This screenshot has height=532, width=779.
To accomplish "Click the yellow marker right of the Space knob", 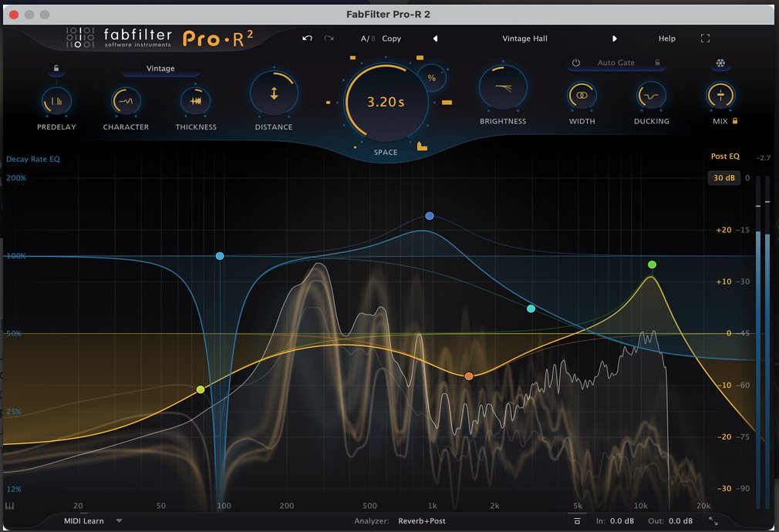I will point(447,103).
